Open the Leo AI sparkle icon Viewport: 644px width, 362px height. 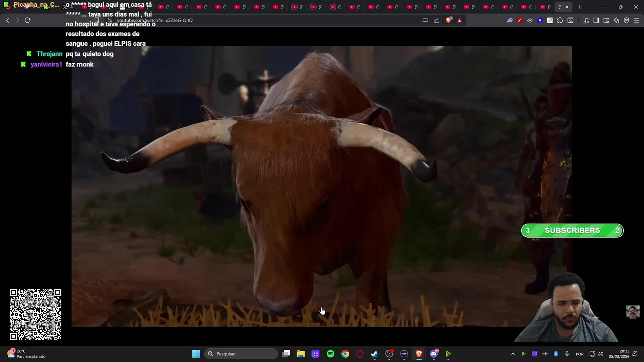pos(616,20)
